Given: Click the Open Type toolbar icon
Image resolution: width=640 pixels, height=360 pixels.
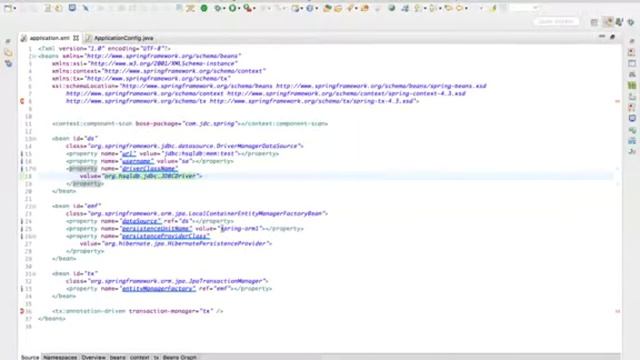Looking at the screenshot, I should point(327,8).
